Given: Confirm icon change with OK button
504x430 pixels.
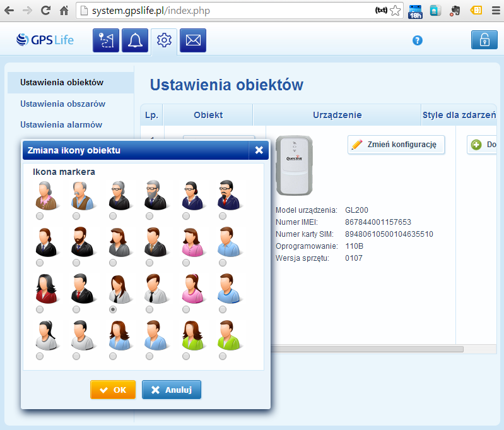Looking at the screenshot, I should 113,390.
